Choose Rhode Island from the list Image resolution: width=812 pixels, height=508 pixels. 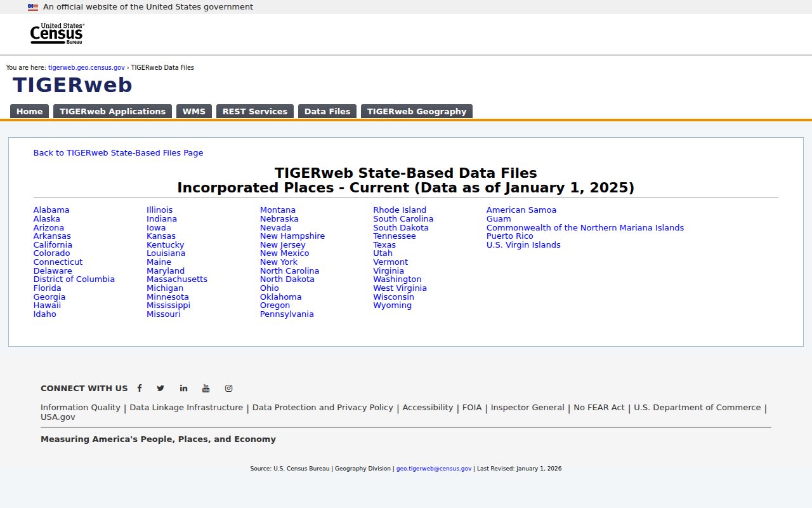point(400,210)
